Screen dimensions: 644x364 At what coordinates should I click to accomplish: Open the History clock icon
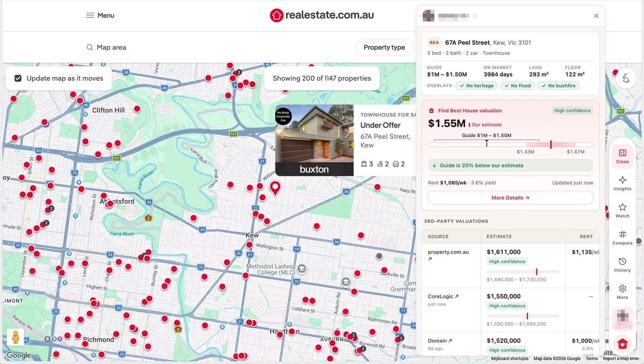(x=622, y=261)
